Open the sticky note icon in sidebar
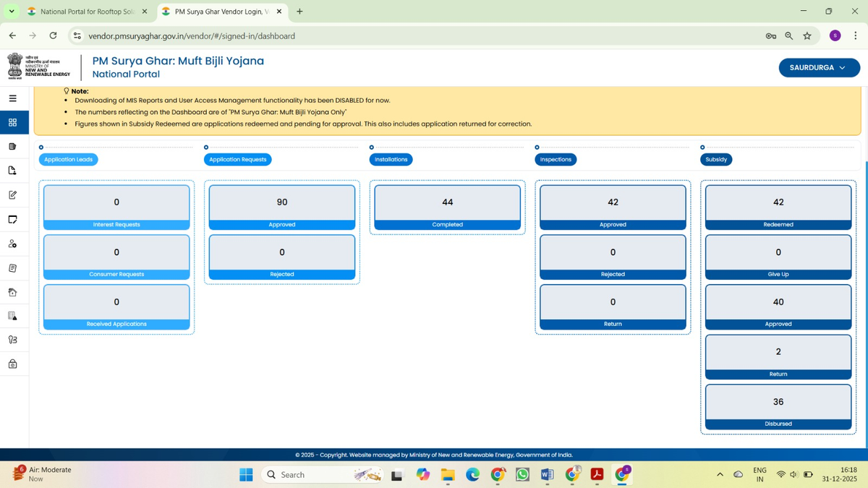This screenshot has height=488, width=868. pos(12,219)
